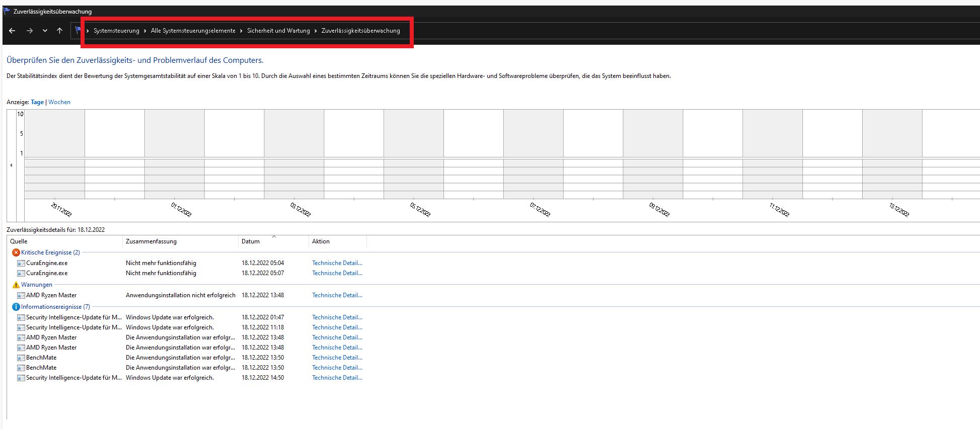Viewport: 980px width, 429px height.
Task: Open Technische Details for CuraEngine.exe 05:07
Action: [337, 273]
